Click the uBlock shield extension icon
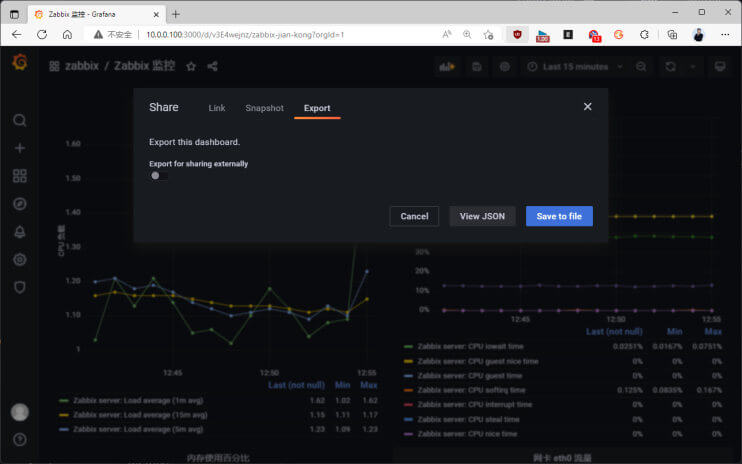Image resolution: width=742 pixels, height=464 pixels. [x=517, y=35]
